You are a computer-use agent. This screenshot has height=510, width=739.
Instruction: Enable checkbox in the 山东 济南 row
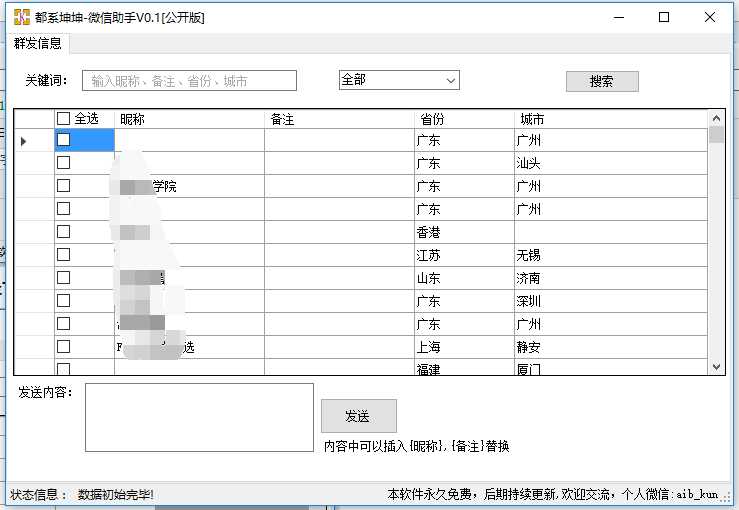(64, 278)
